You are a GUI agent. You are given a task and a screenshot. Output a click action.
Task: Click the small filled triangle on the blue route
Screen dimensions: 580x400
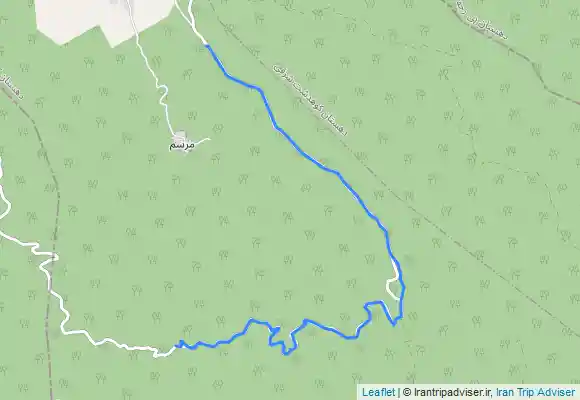(276, 329)
